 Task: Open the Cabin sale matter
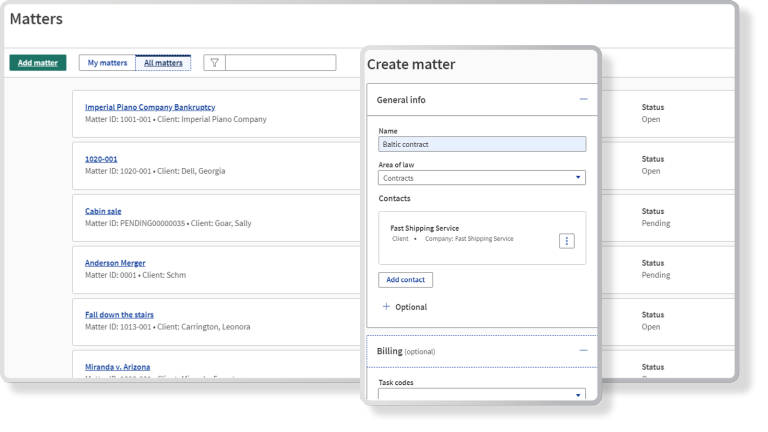click(103, 211)
